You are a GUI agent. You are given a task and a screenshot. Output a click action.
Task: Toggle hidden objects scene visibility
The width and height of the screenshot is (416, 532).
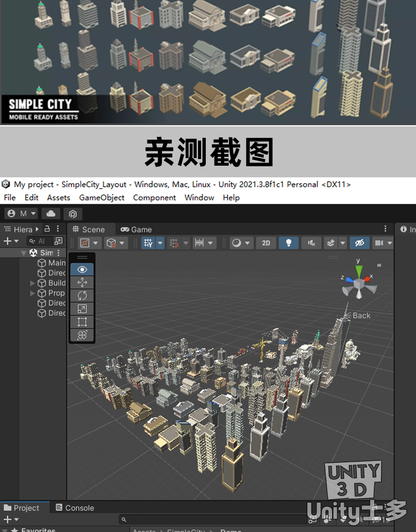359,243
